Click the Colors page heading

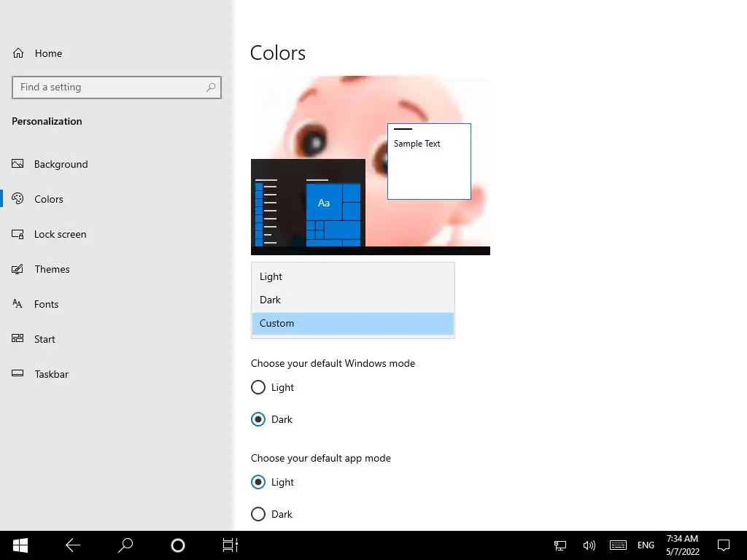point(278,52)
